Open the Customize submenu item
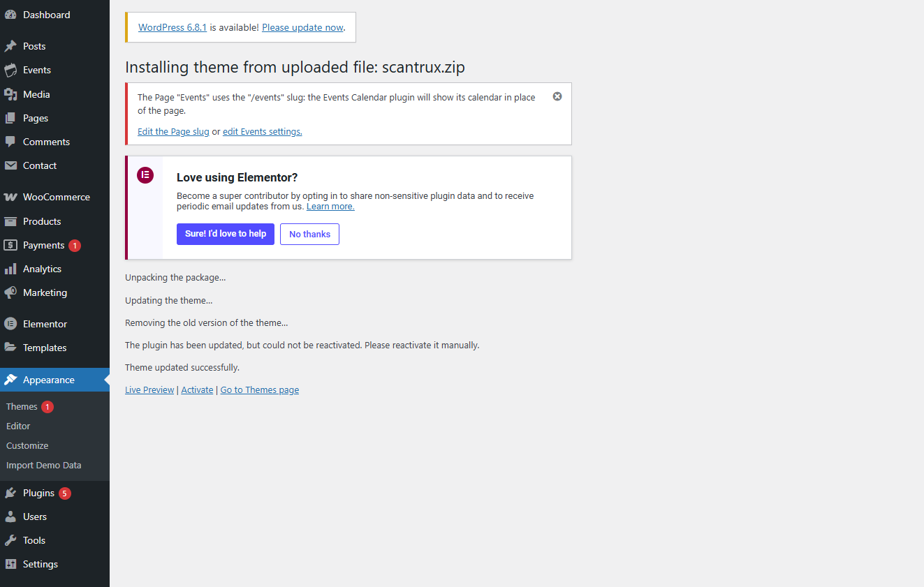The width and height of the screenshot is (924, 587). (x=27, y=445)
